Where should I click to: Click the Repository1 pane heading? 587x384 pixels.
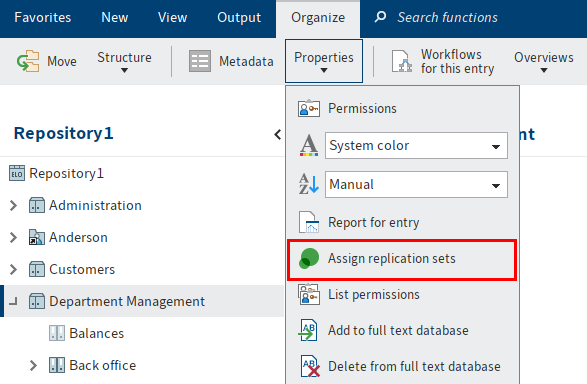(63, 133)
